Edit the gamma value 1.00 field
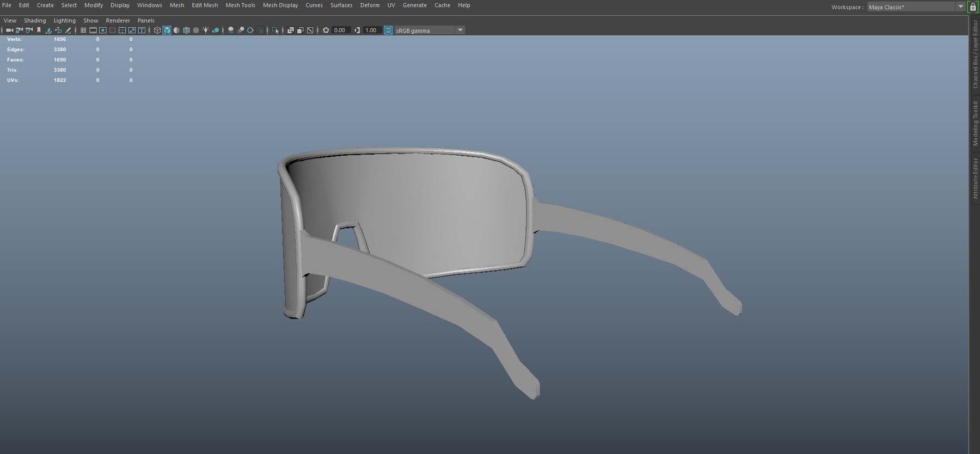The image size is (980, 454). click(372, 30)
